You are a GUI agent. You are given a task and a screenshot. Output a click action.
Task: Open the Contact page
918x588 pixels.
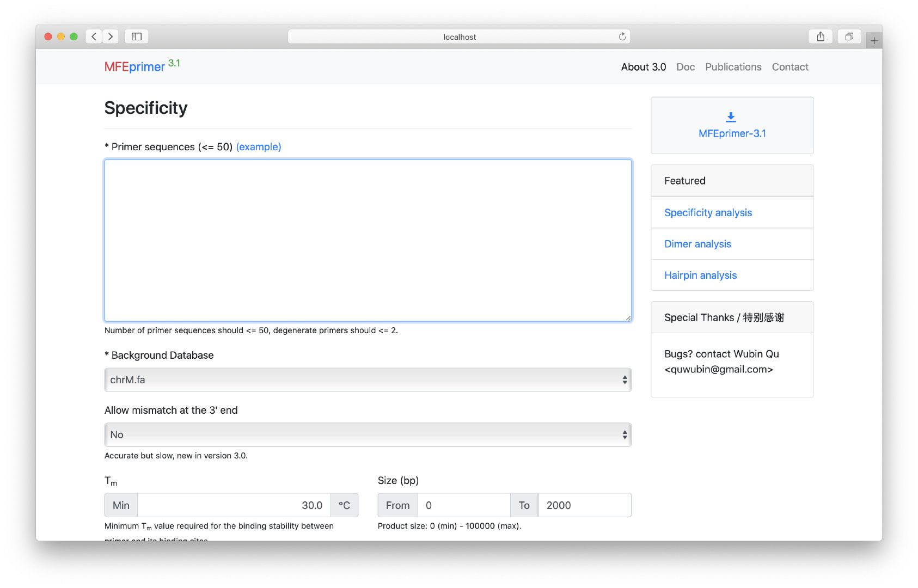pos(790,67)
